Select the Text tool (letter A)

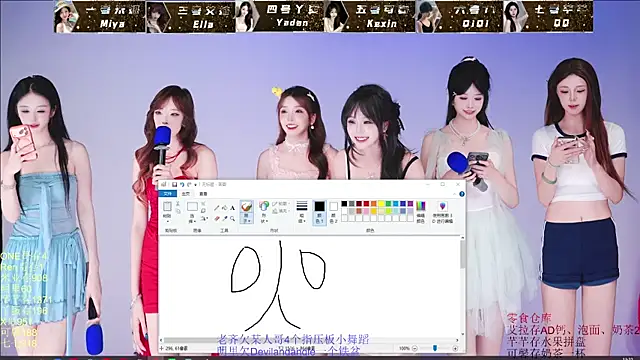(232, 208)
